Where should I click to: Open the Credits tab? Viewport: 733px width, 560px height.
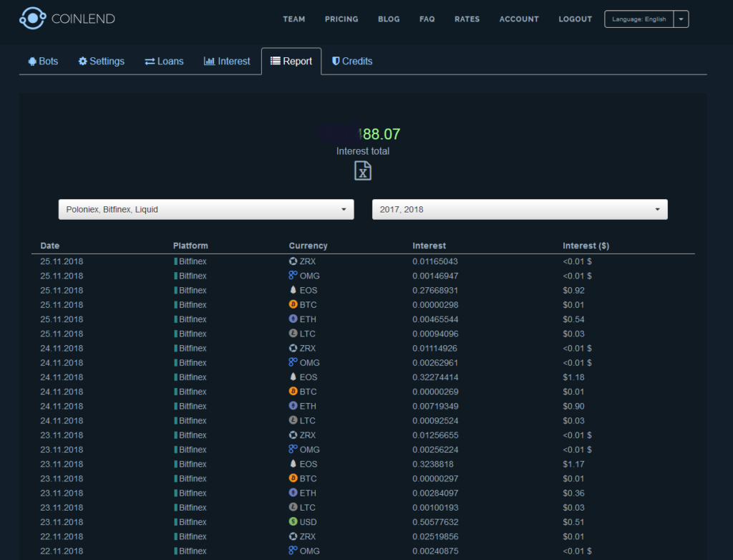click(x=352, y=62)
